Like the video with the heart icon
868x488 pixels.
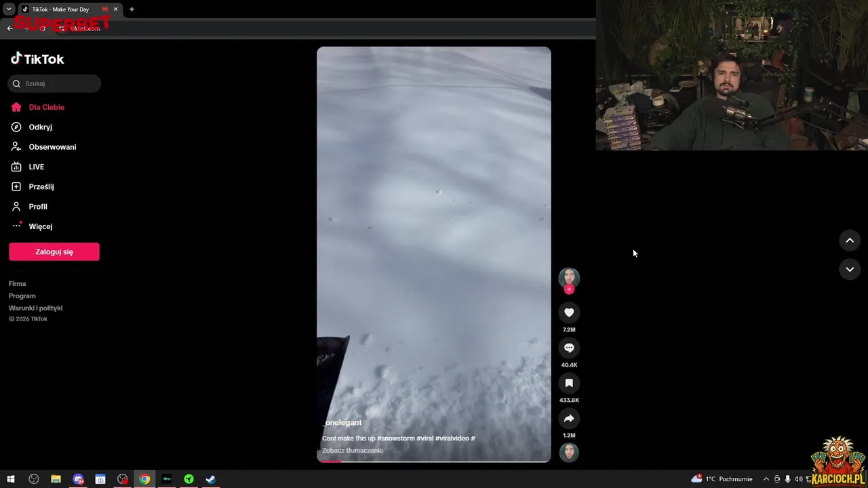569,312
